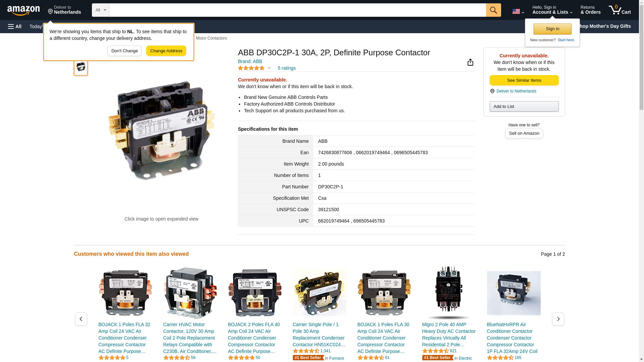Viewport: 644px width, 362px height.
Task: Click Deliver to Netherlands location icon in header
Action: (x=51, y=12)
